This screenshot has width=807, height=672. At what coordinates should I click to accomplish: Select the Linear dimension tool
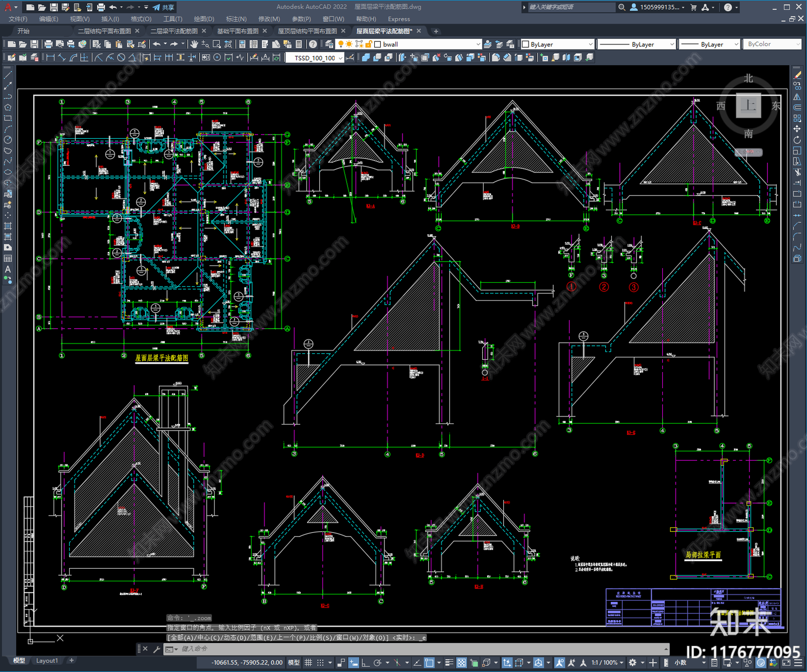click(x=50, y=57)
